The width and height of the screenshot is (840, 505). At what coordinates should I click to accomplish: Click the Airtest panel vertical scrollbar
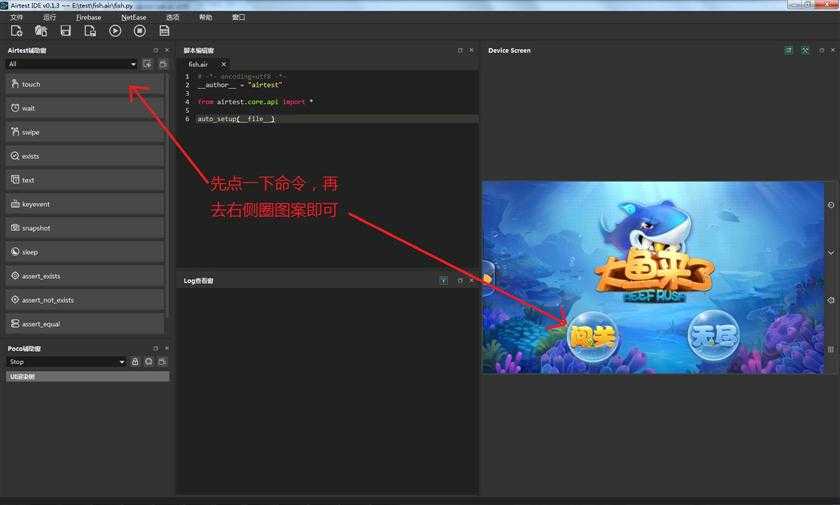coord(168,195)
